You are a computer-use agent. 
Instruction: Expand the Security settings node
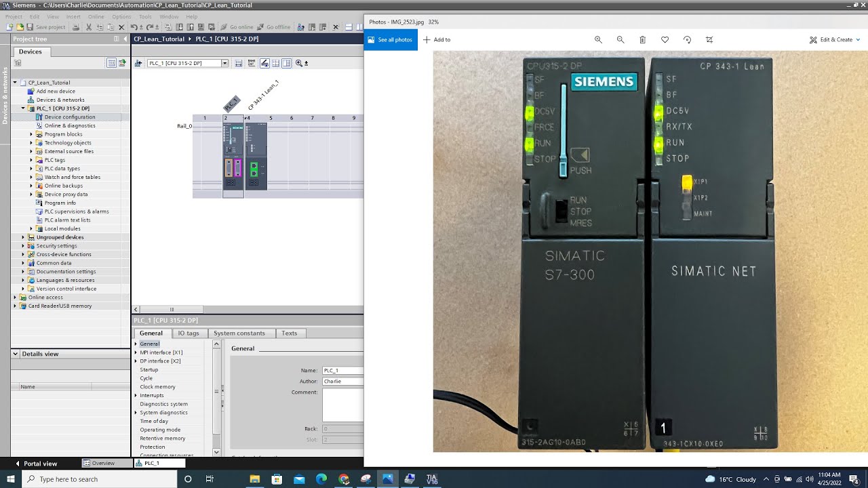23,246
